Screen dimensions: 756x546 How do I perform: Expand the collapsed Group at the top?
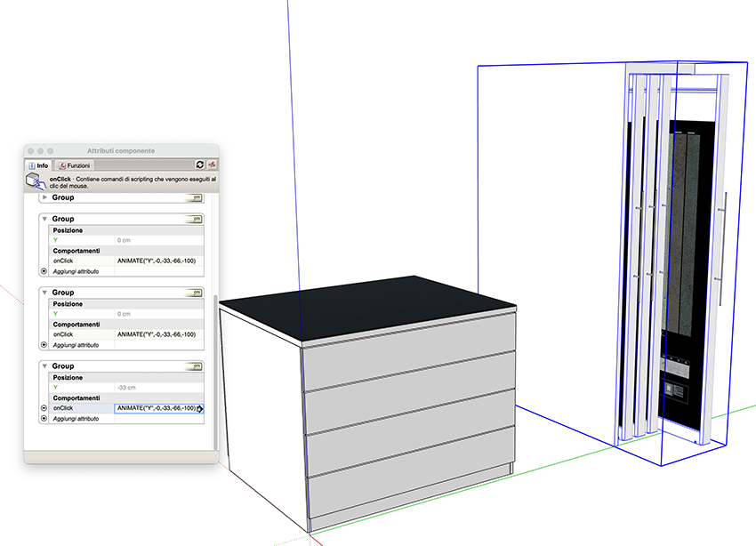(44, 197)
